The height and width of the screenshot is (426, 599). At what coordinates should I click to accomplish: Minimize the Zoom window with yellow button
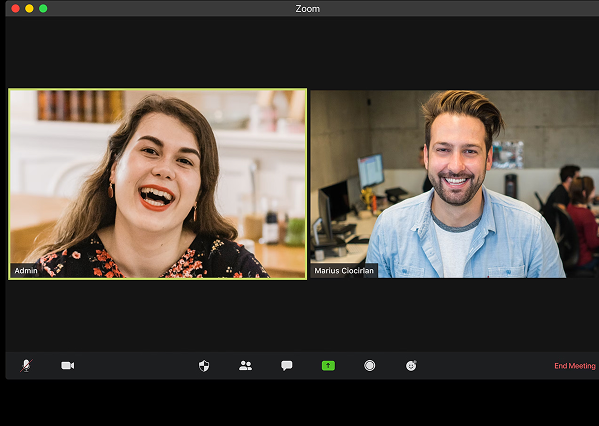(x=29, y=8)
